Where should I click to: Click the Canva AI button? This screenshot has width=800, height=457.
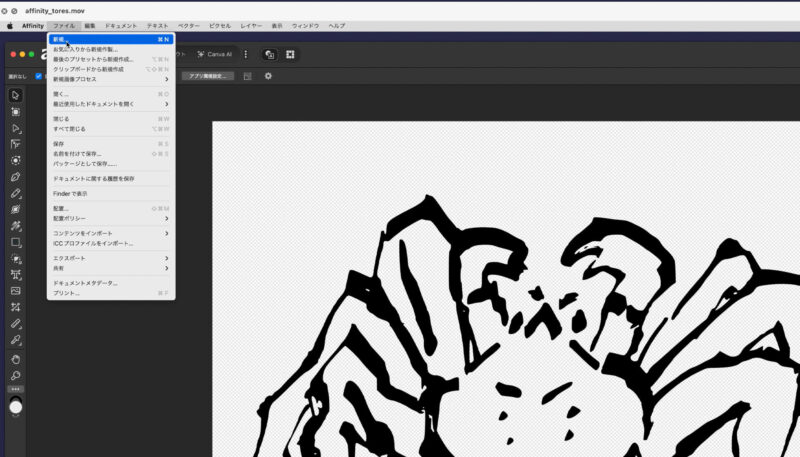pyautogui.click(x=215, y=55)
